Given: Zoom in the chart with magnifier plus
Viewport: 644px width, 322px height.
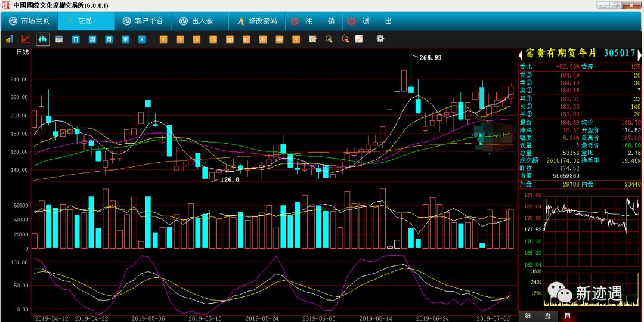Looking at the screenshot, I should pyautogui.click(x=329, y=39).
